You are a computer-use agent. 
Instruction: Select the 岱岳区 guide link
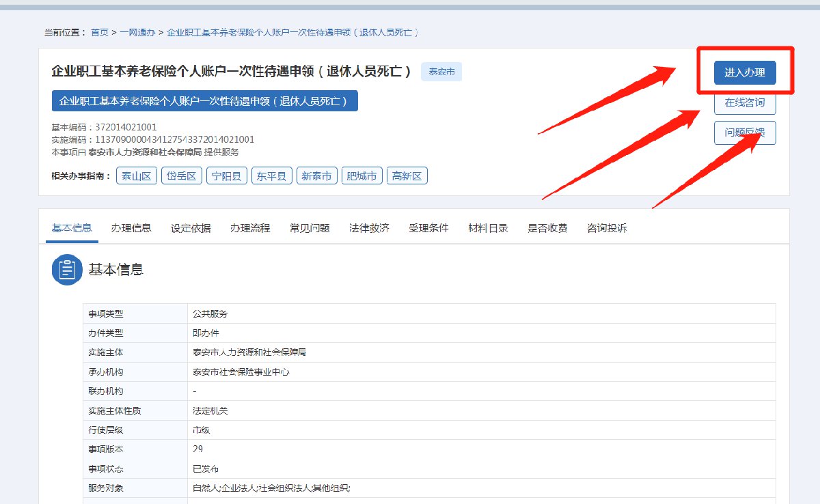pos(182,176)
